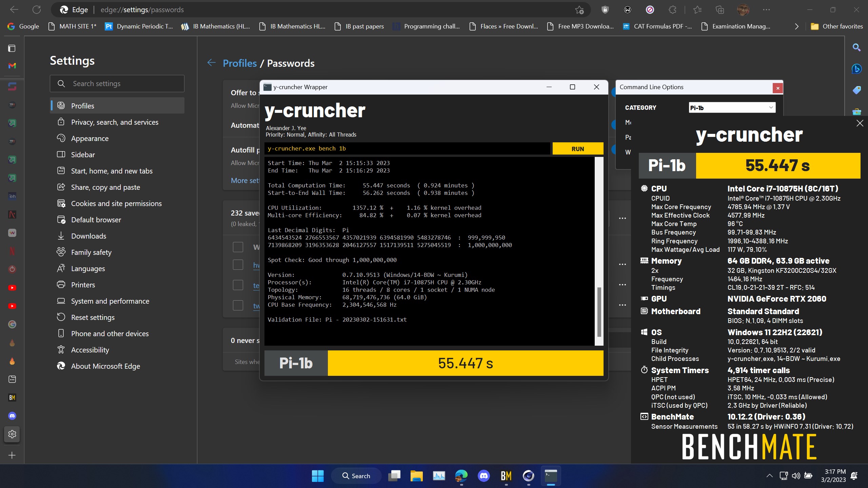Open the Extensions puzzle icon
Screen dimensions: 868x488
tap(672, 10)
